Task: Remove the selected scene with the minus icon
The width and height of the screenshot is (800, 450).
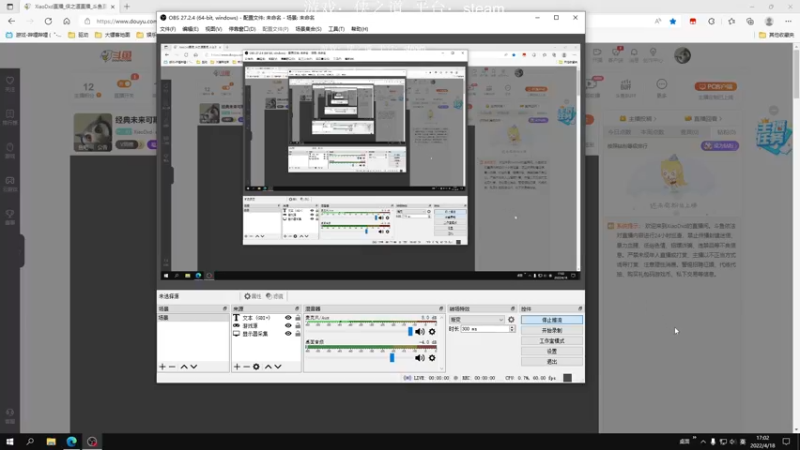Action: click(172, 367)
